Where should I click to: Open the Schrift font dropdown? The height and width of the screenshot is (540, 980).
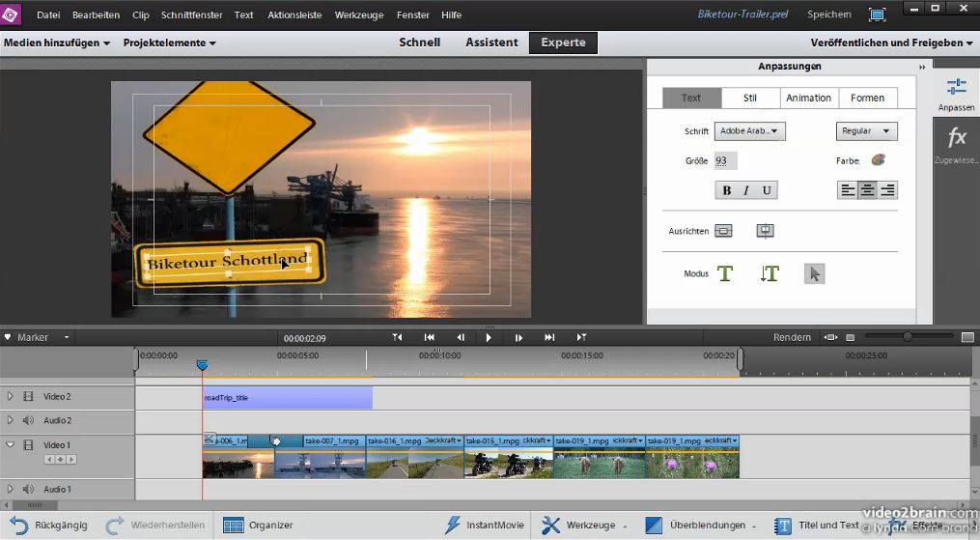[749, 130]
